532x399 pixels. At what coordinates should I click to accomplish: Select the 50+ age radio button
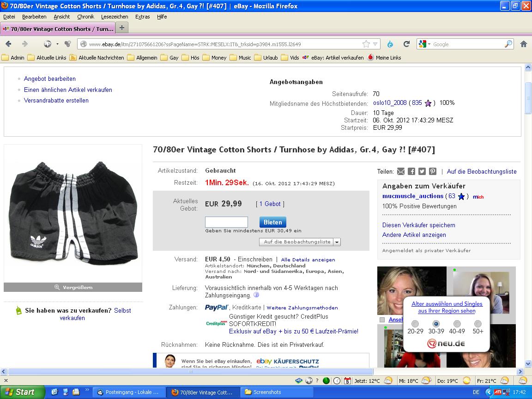point(478,324)
